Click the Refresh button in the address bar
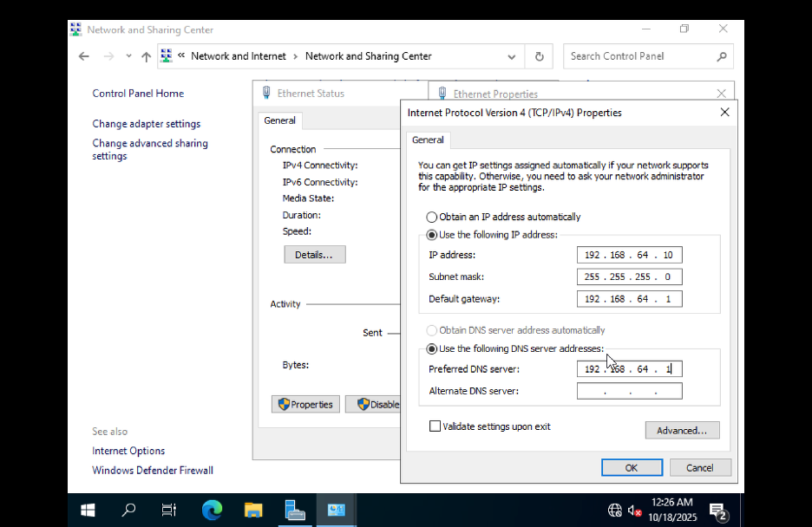The height and width of the screenshot is (527, 812). tap(539, 55)
